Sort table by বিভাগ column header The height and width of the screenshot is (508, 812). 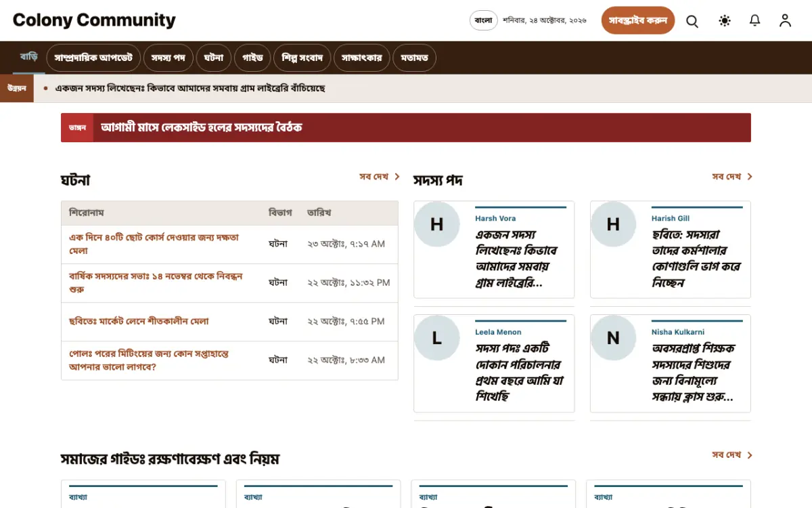tap(280, 213)
